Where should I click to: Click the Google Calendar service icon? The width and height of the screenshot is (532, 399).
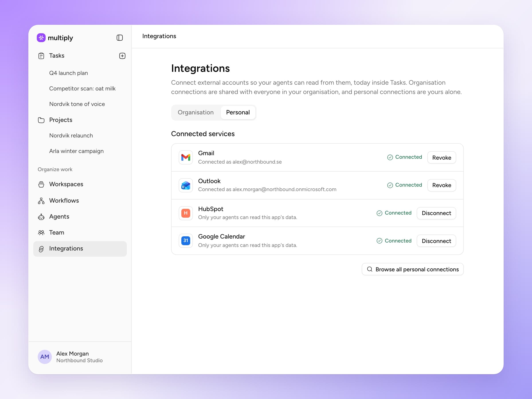pos(186,241)
